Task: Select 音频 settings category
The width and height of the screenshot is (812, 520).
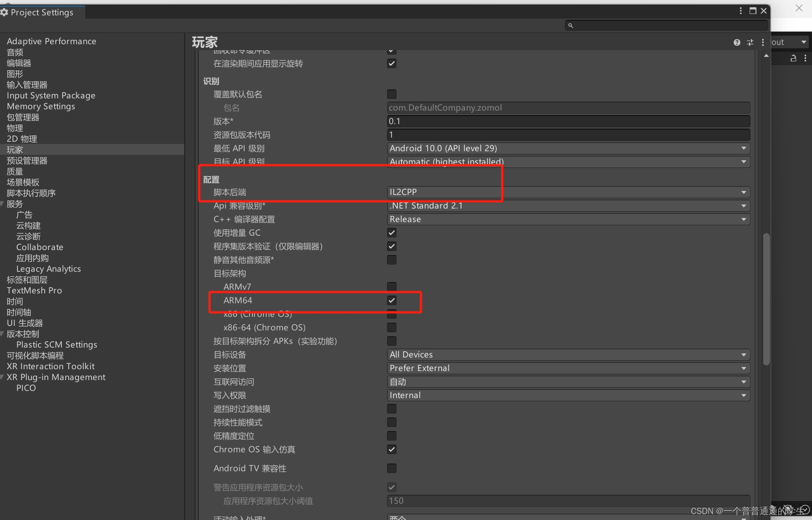Action: (15, 52)
